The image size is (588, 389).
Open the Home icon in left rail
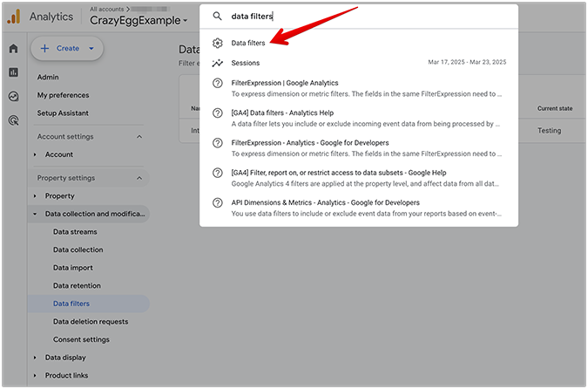coord(13,49)
